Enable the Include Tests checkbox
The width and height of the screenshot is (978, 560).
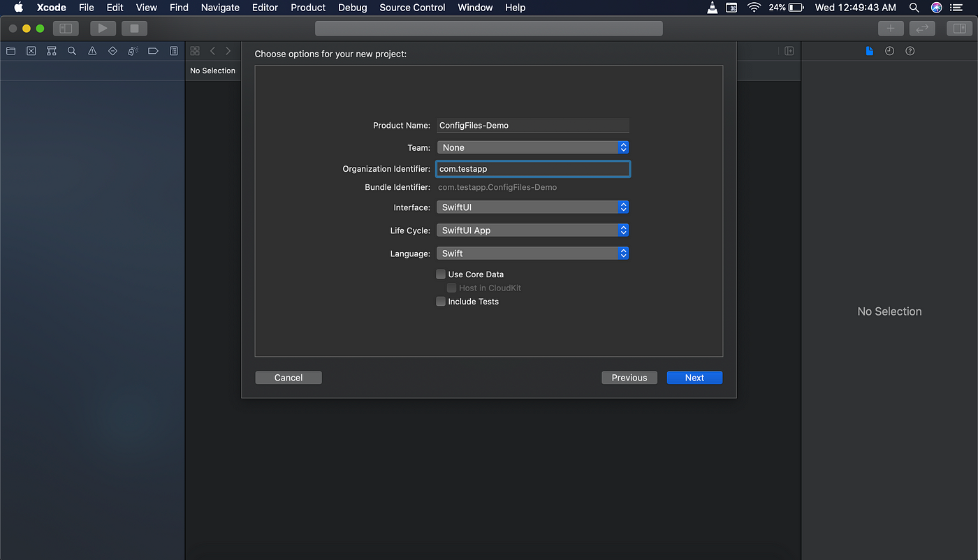(441, 302)
